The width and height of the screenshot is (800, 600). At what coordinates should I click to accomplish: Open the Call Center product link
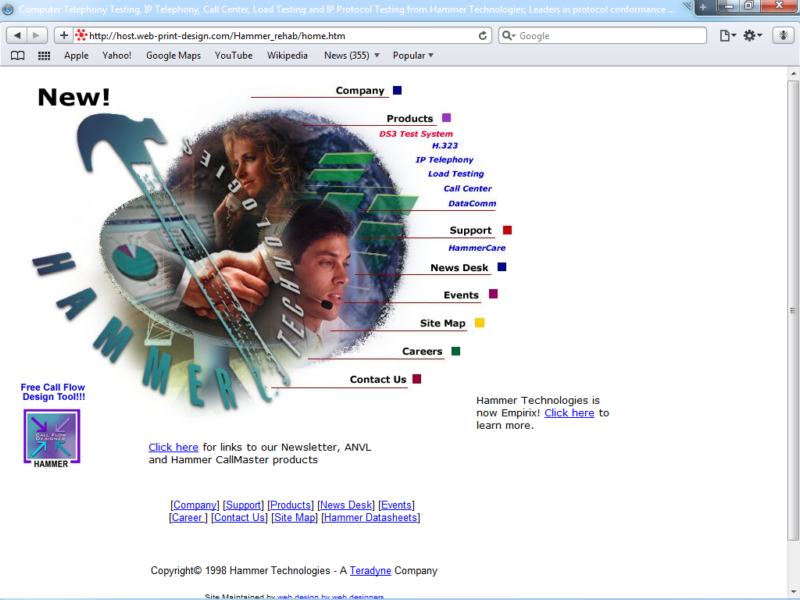[467, 188]
